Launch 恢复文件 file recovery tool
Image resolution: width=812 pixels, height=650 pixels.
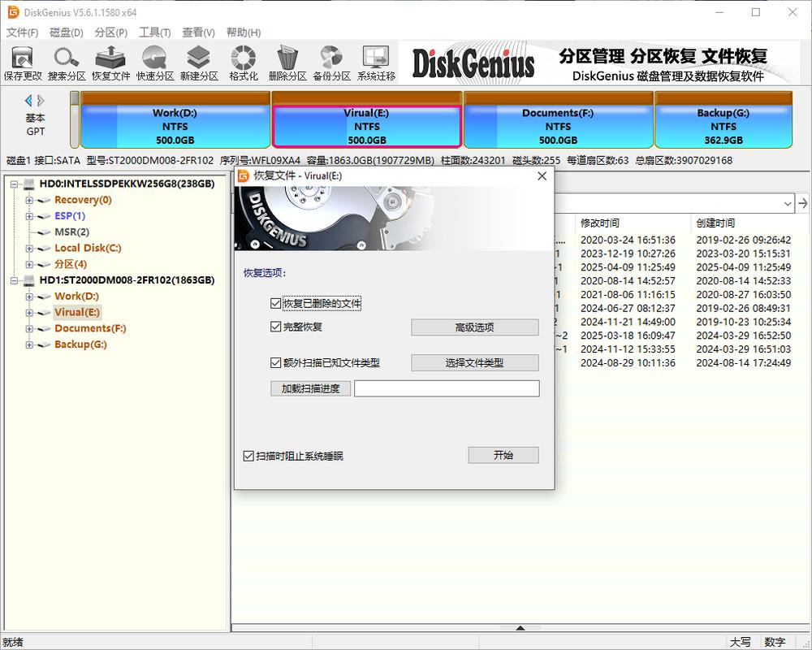pyautogui.click(x=110, y=63)
